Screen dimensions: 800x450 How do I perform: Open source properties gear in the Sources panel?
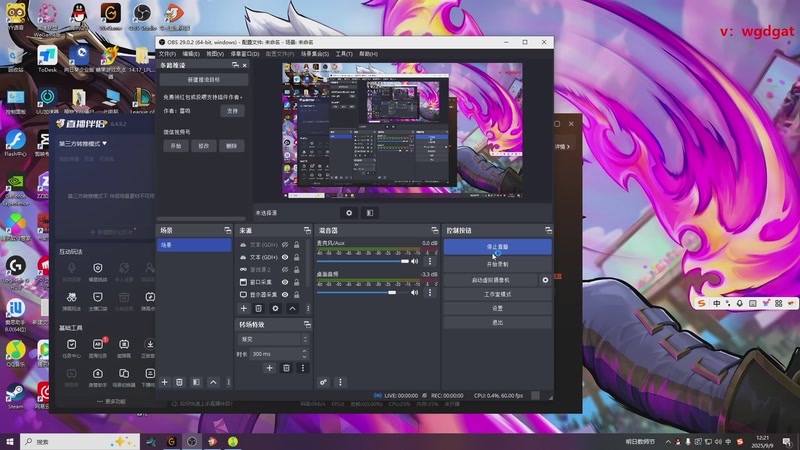point(276,308)
